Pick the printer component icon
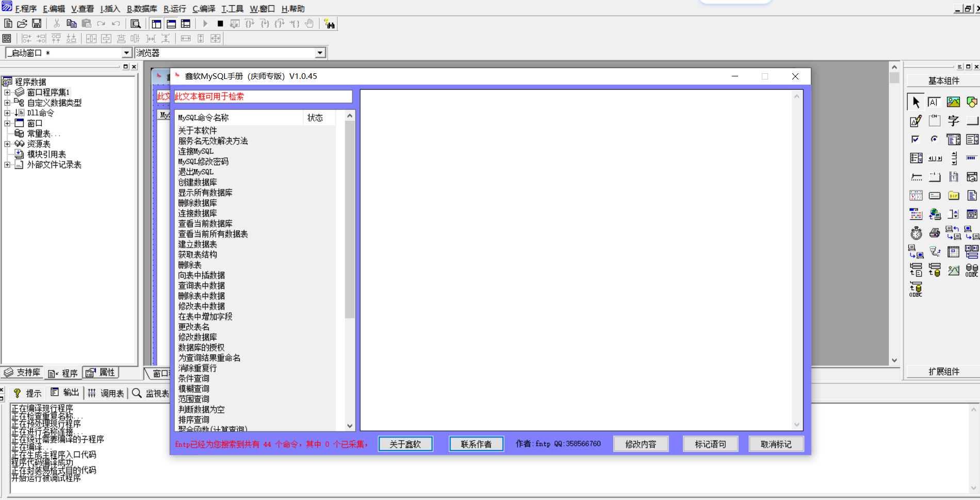Image resolution: width=980 pixels, height=500 pixels. (934, 233)
